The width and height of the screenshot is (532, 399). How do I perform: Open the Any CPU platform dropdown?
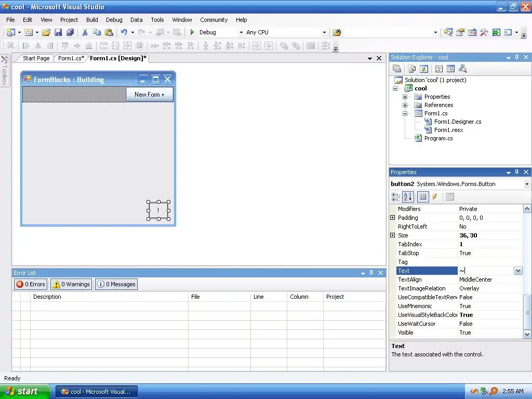click(x=324, y=32)
